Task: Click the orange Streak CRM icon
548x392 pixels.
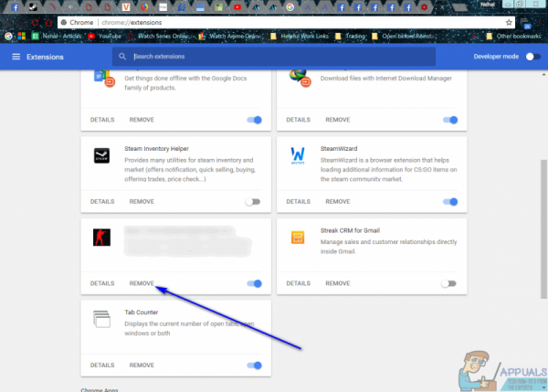Action: (298, 238)
